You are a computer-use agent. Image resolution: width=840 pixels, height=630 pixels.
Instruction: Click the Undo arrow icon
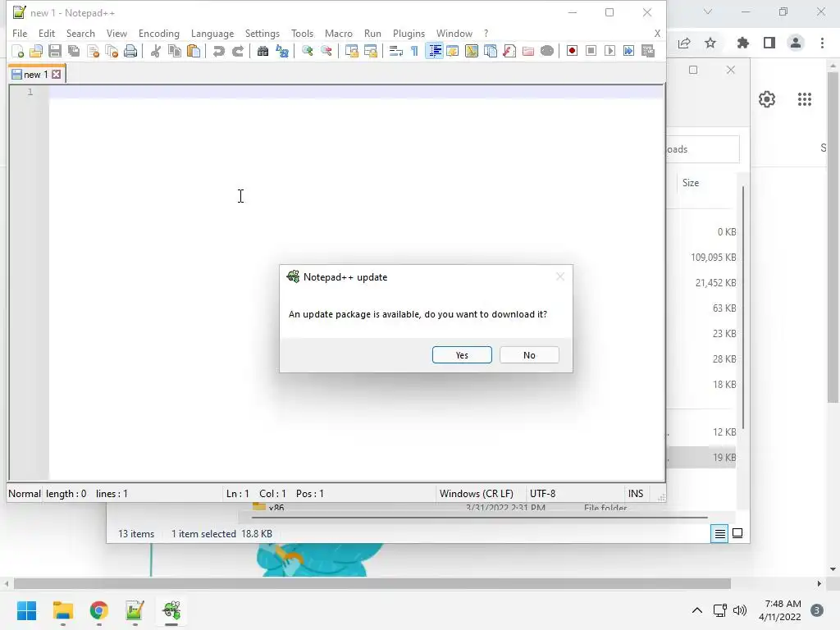[218, 51]
